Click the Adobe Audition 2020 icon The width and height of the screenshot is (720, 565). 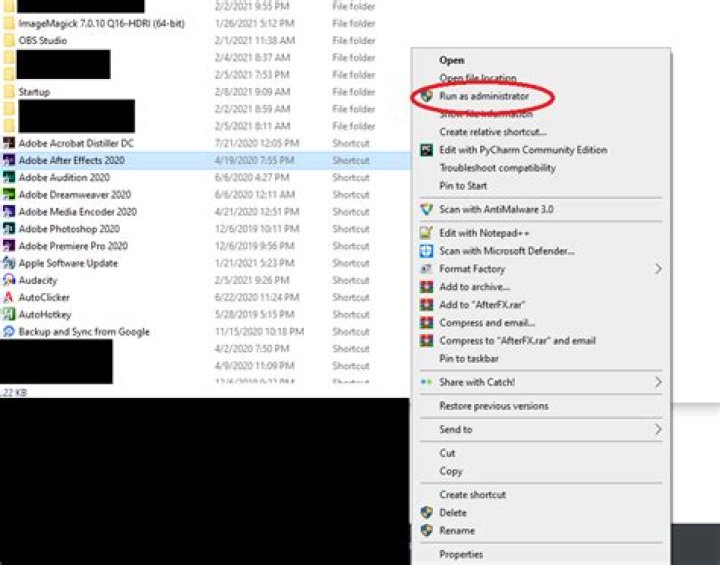click(x=9, y=177)
